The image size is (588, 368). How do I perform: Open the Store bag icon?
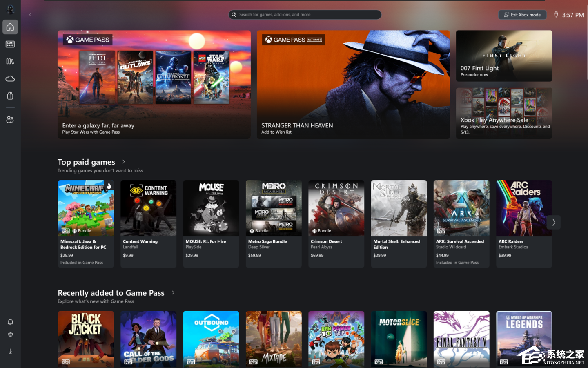(10, 96)
